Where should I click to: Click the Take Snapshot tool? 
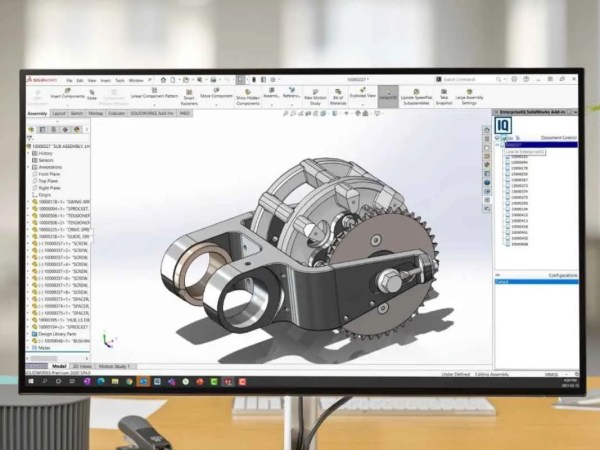coord(444,97)
